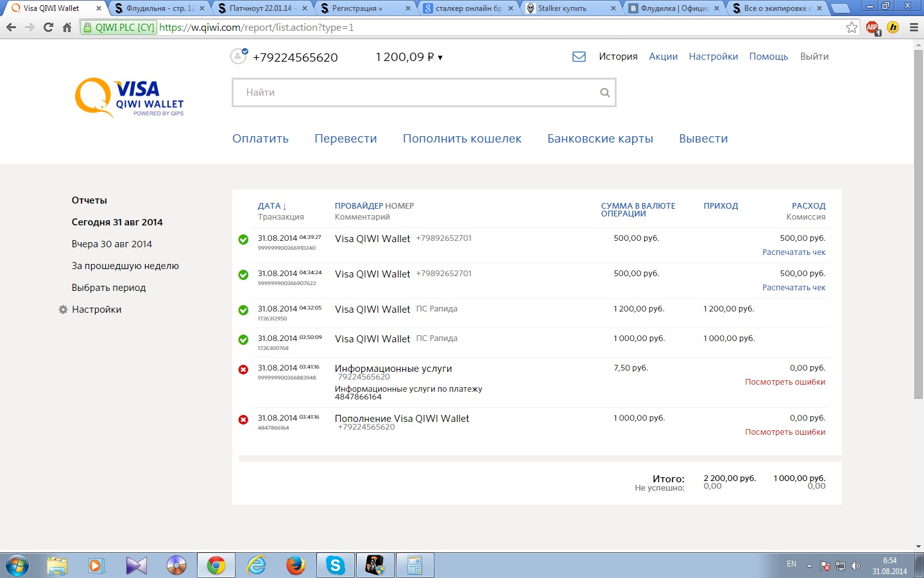The height and width of the screenshot is (578, 924).
Task: Open Calculator from the taskbar
Action: click(415, 566)
